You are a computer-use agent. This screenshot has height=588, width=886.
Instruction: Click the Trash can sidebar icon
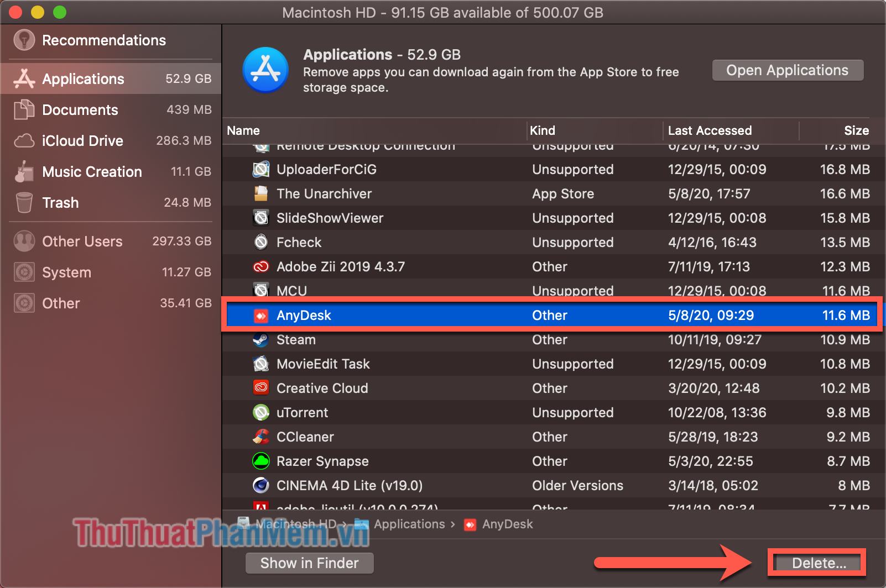[24, 202]
